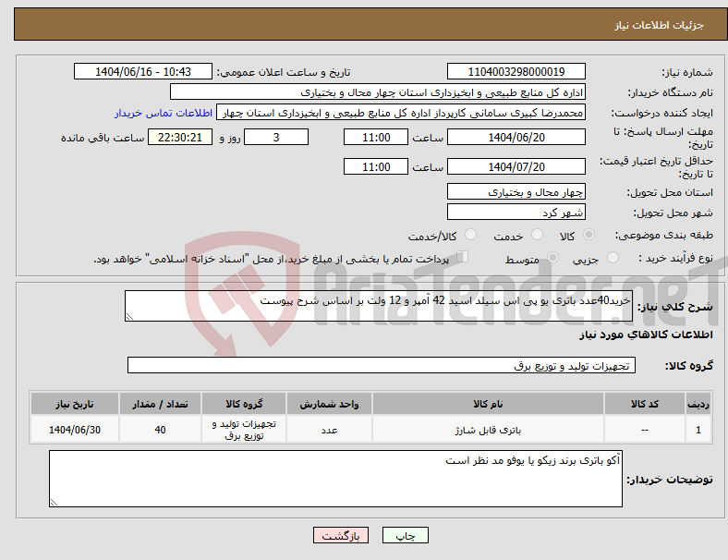The image size is (728, 560).
Task: Select the خدمت radio button
Action: [537, 235]
